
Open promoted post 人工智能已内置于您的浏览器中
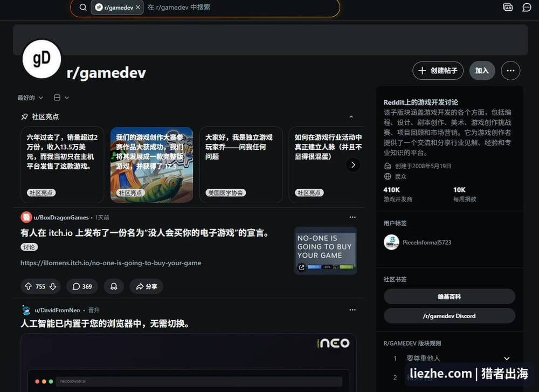click(x=105, y=324)
